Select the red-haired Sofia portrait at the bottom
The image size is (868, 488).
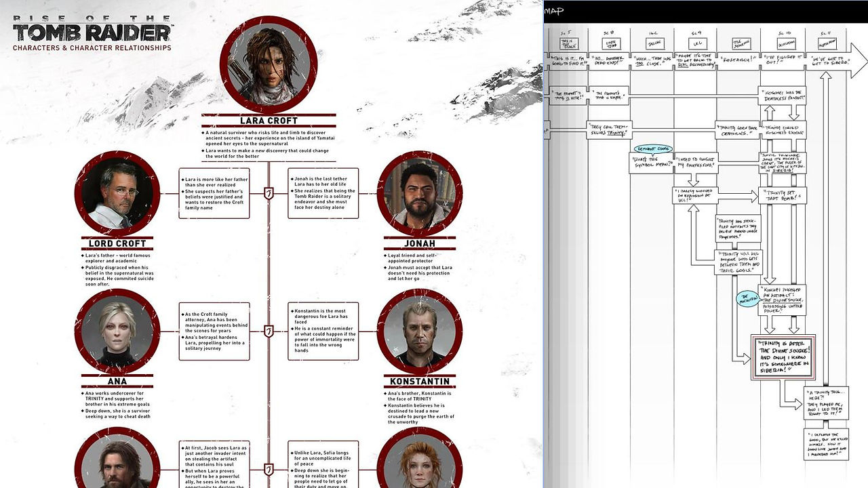pos(420,457)
